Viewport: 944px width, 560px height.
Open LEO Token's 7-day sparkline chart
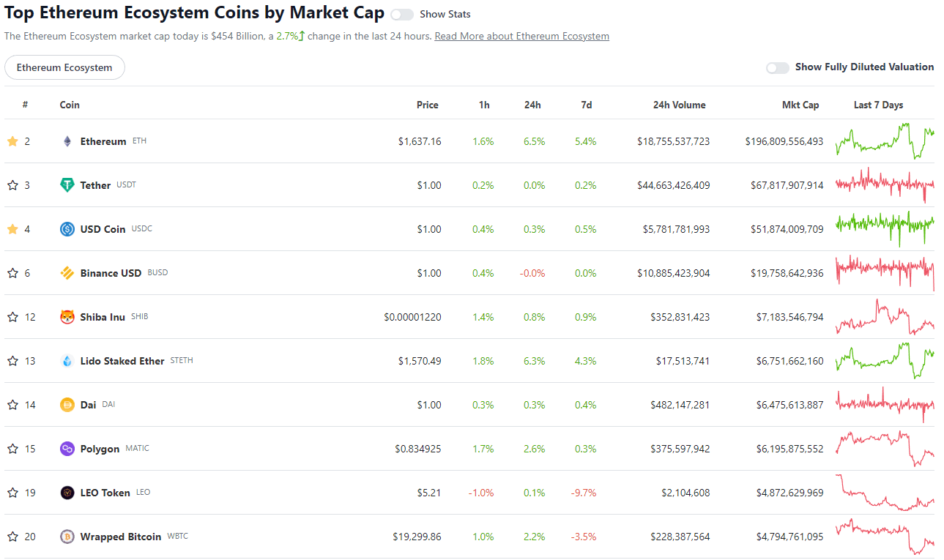[x=885, y=493]
